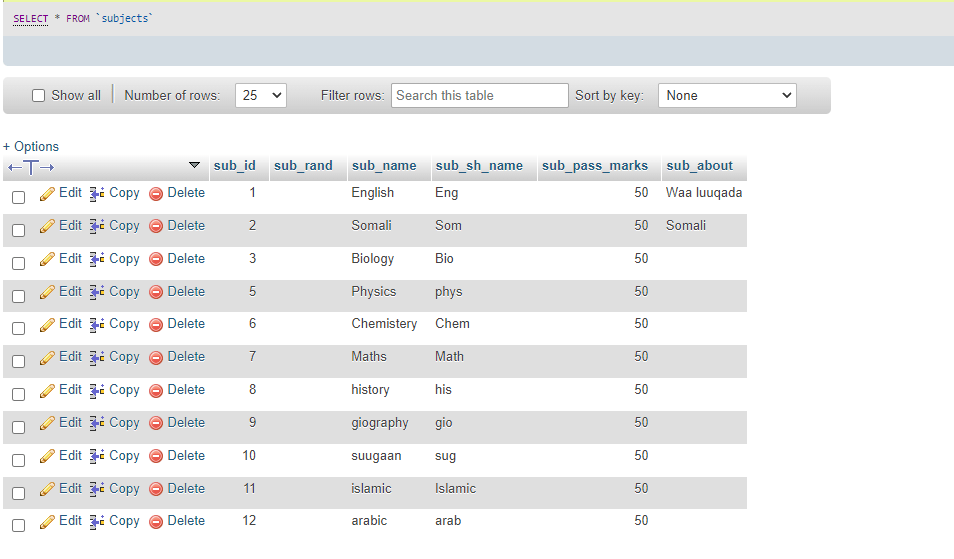Image resolution: width=954 pixels, height=559 pixels.
Task: Tick the checkbox for the English row
Action: point(19,197)
